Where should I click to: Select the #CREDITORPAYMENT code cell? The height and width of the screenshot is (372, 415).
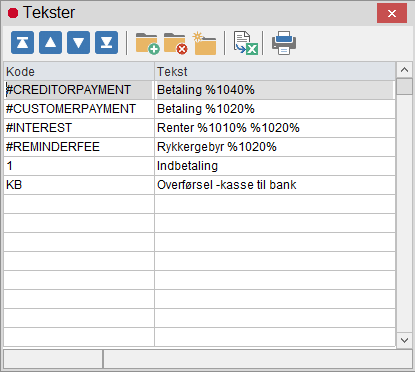click(x=79, y=90)
